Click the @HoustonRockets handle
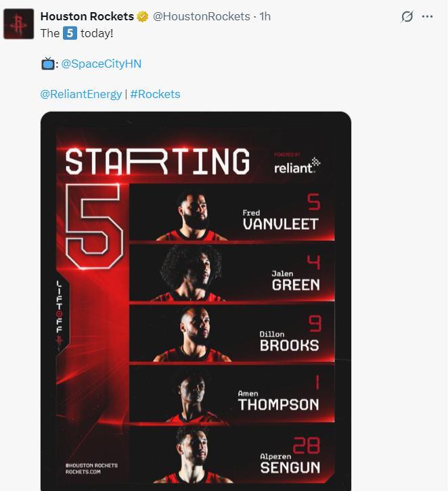This screenshot has width=448, height=491. pos(202,16)
